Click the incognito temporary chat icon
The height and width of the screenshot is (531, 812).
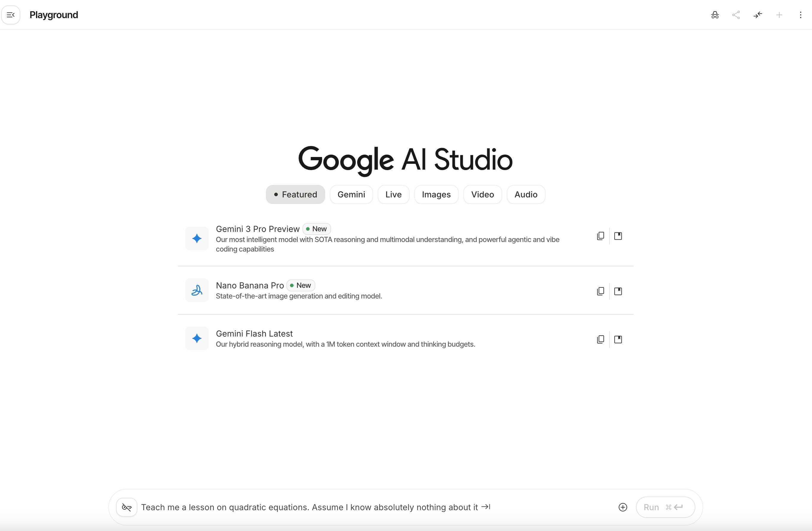(x=715, y=15)
